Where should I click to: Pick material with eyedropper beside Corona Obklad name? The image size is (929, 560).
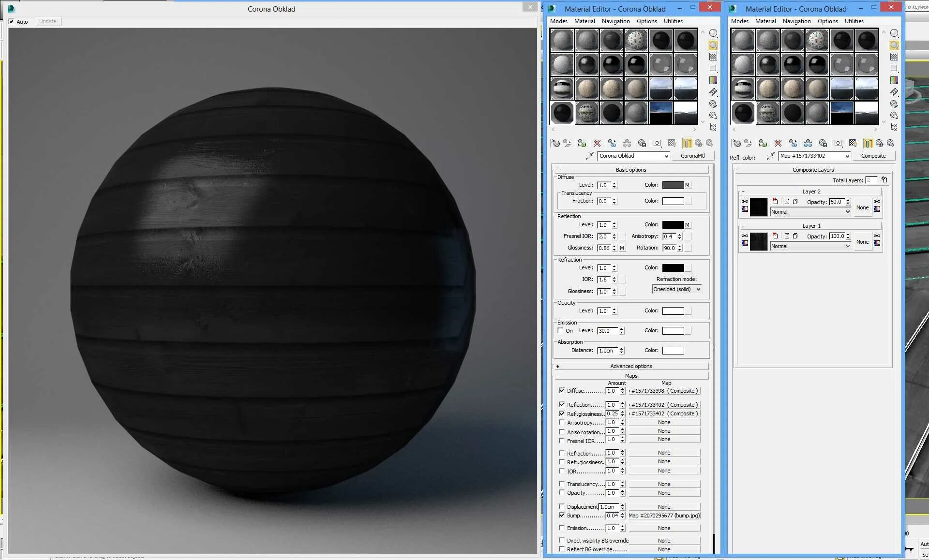coord(589,156)
